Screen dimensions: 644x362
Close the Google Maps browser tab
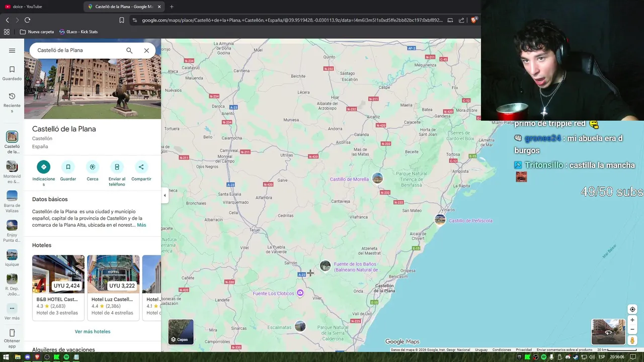pos(159,7)
